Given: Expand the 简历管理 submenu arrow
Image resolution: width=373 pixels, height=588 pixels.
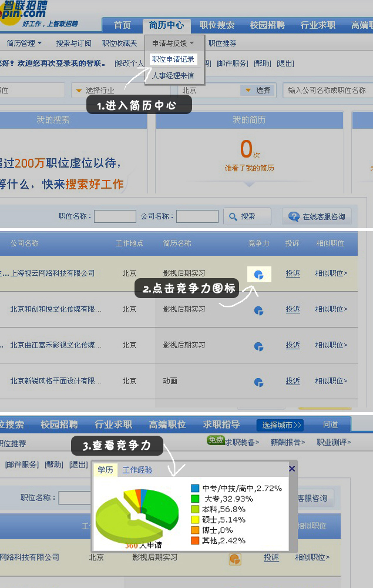Looking at the screenshot, I should pos(40,43).
